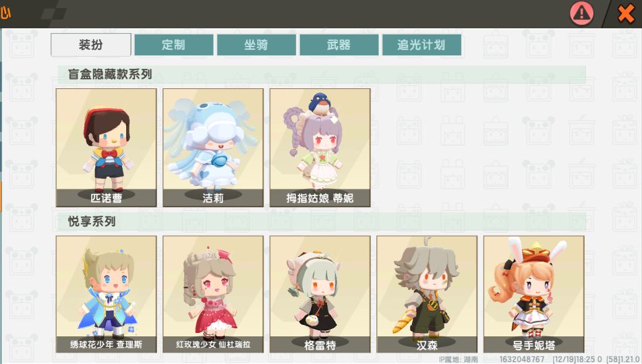
Task: Pick the 格雷特 character skin
Action: pyautogui.click(x=320, y=294)
